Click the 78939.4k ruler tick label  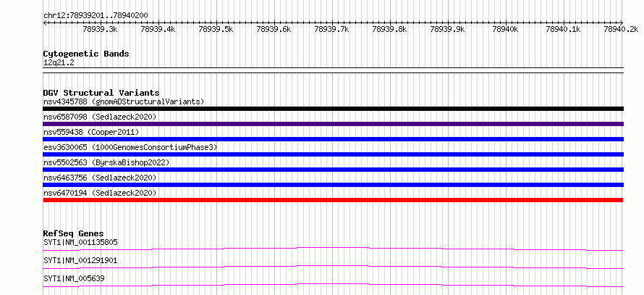tap(158, 29)
